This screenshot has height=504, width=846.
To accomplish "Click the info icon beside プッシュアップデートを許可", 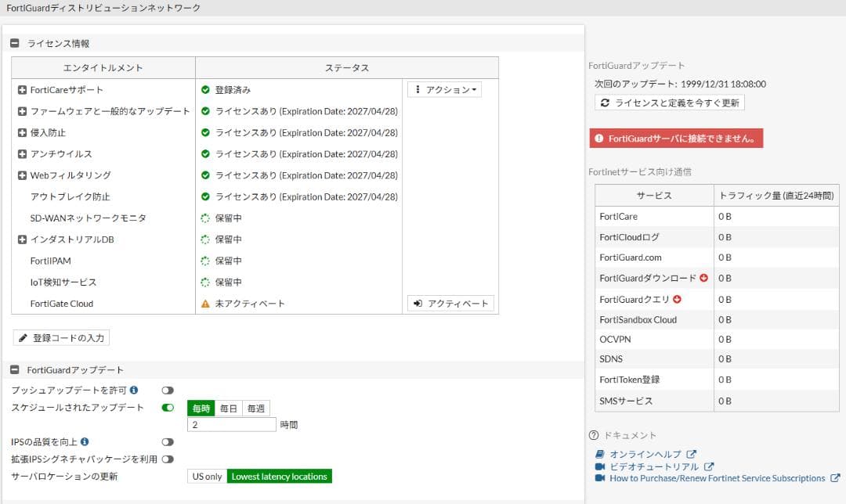I will coord(133,388).
